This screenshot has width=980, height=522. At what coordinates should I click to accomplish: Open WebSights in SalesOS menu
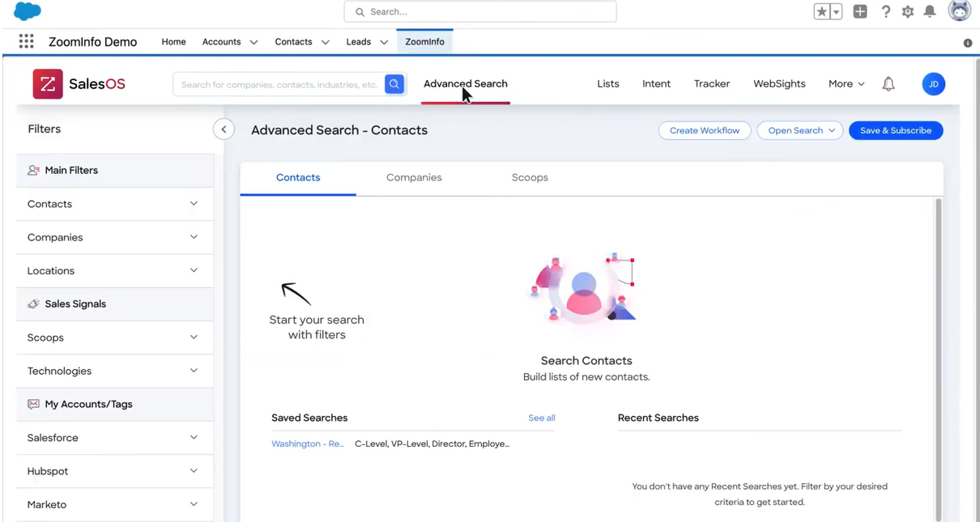779,84
